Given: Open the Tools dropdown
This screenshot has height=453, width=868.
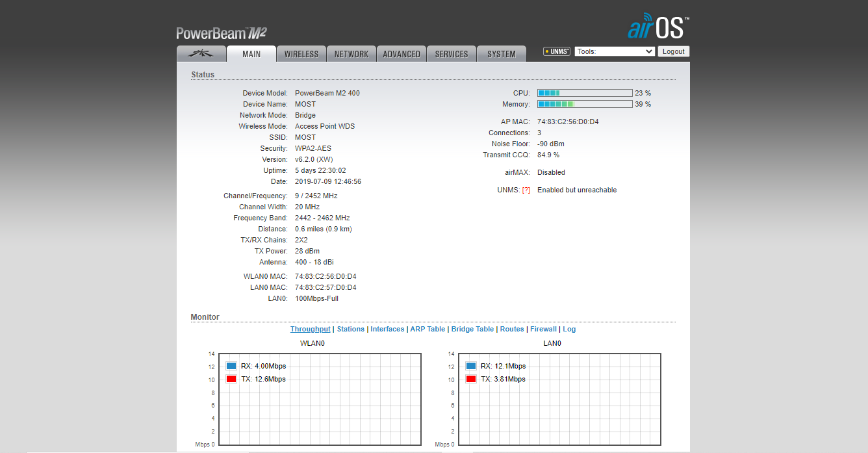Looking at the screenshot, I should 615,51.
